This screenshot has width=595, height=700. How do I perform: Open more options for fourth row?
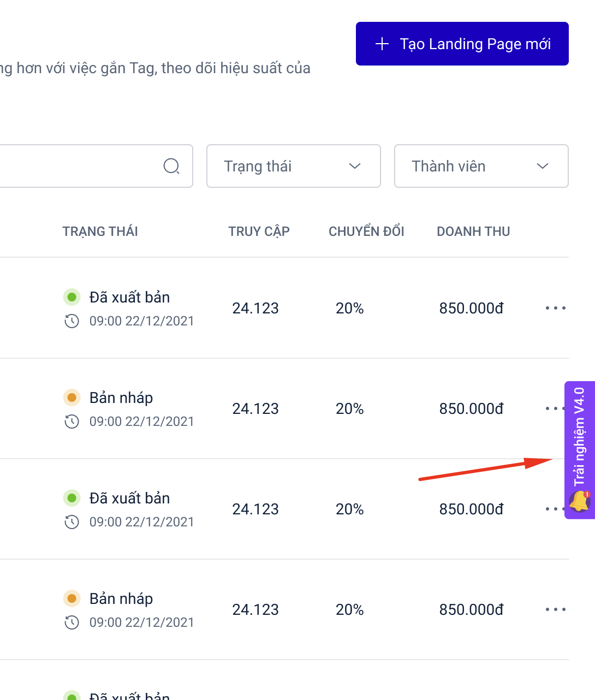(555, 609)
